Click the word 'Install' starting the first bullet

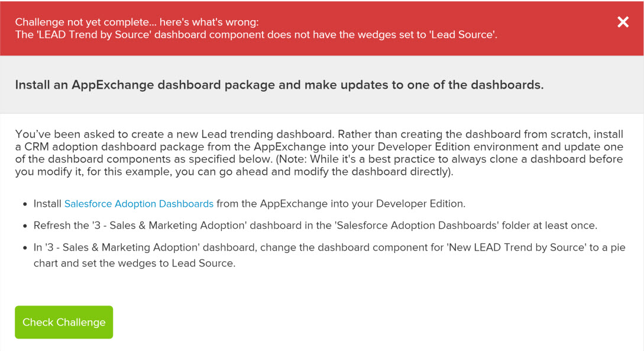pyautogui.click(x=47, y=204)
